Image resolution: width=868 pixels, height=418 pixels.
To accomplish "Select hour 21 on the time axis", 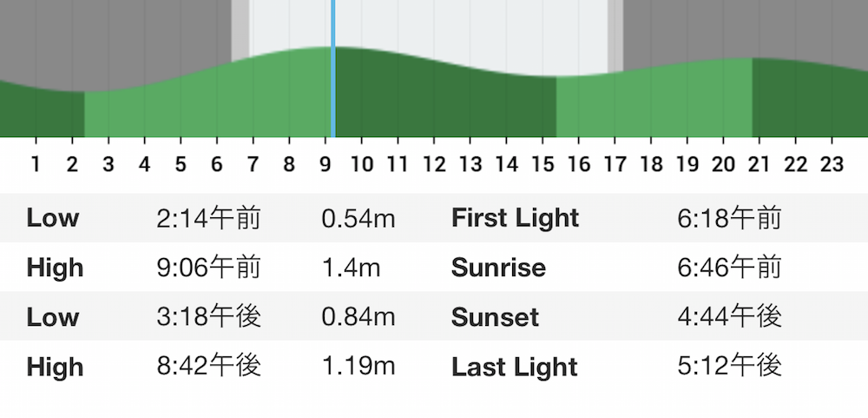I will 759,164.
